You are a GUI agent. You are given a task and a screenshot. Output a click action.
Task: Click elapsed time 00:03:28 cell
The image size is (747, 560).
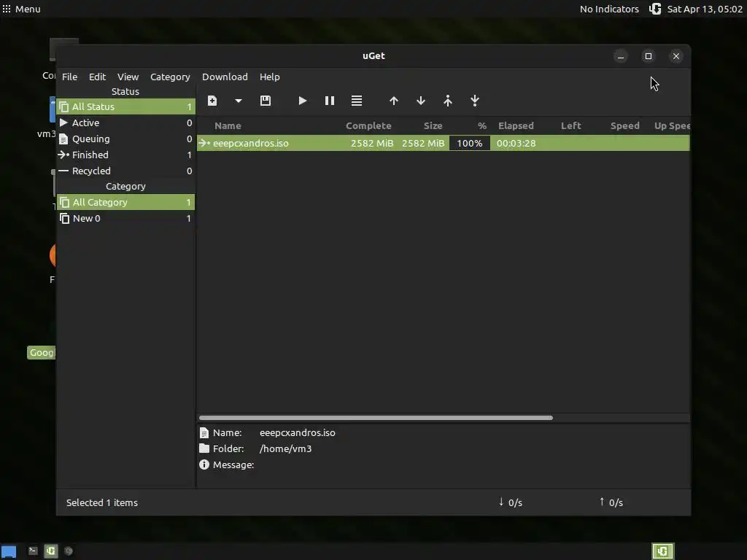point(516,143)
